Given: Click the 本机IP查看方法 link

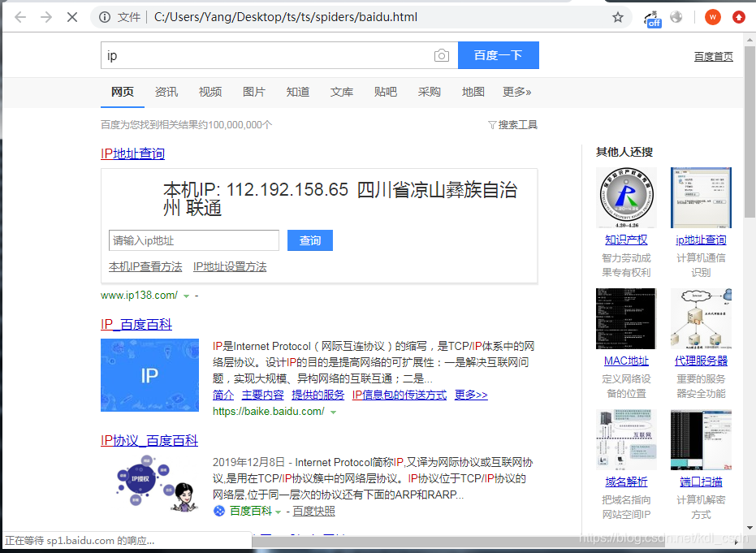Looking at the screenshot, I should point(145,266).
